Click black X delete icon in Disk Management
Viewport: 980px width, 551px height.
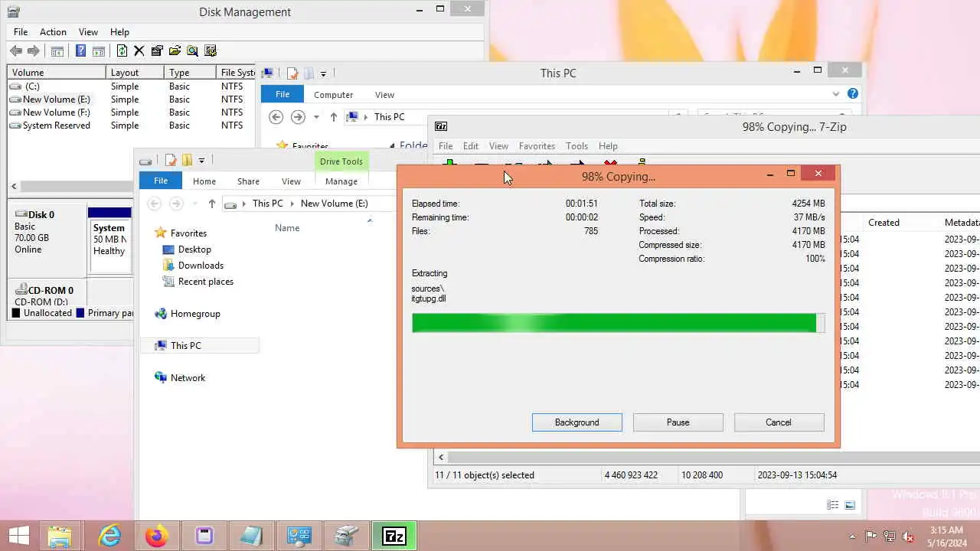pos(139,51)
